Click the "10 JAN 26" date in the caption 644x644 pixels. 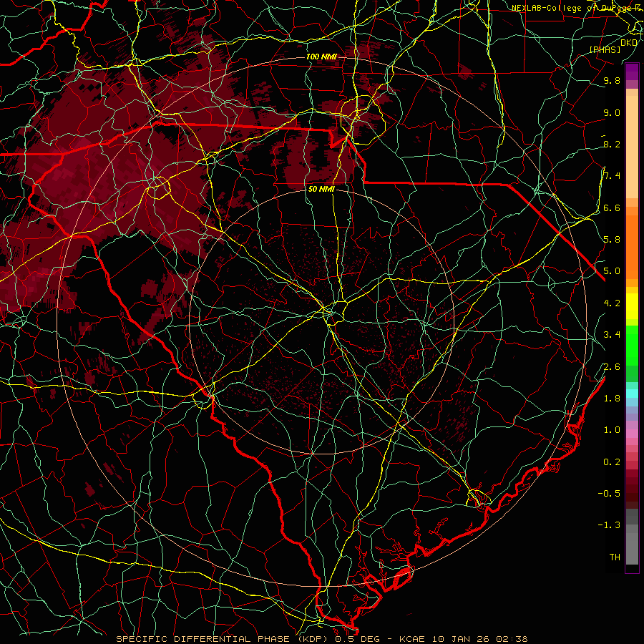[460, 639]
